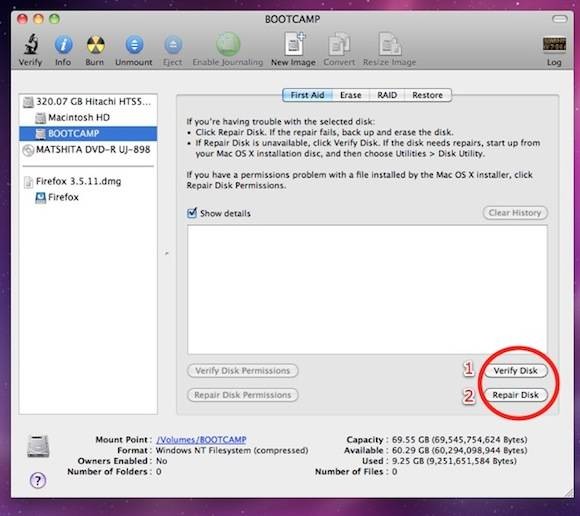This screenshot has height=516, width=580.
Task: Click the window's yellow minimize button
Action: [x=38, y=19]
